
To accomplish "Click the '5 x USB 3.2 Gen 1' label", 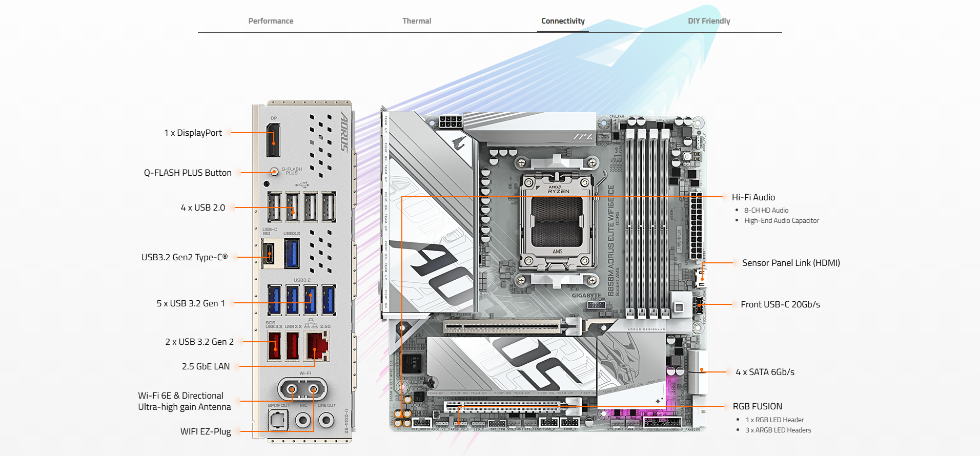I will [x=191, y=303].
